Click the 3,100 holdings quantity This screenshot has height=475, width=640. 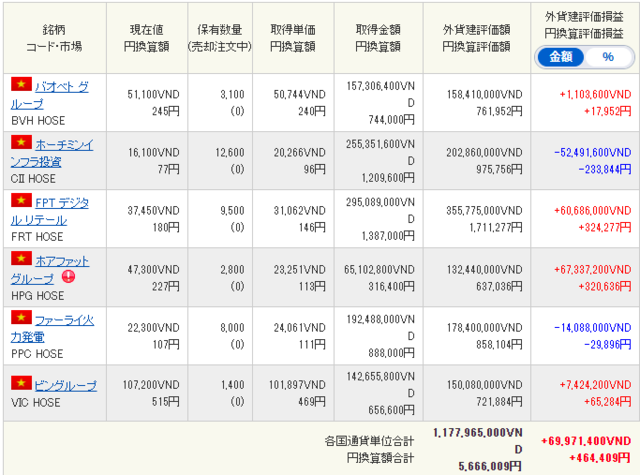[232, 95]
